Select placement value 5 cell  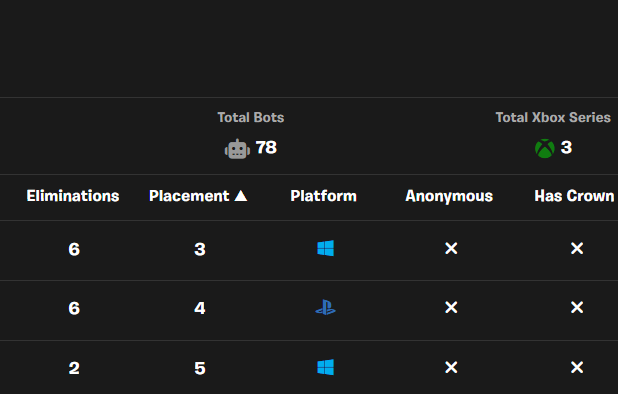coord(200,368)
